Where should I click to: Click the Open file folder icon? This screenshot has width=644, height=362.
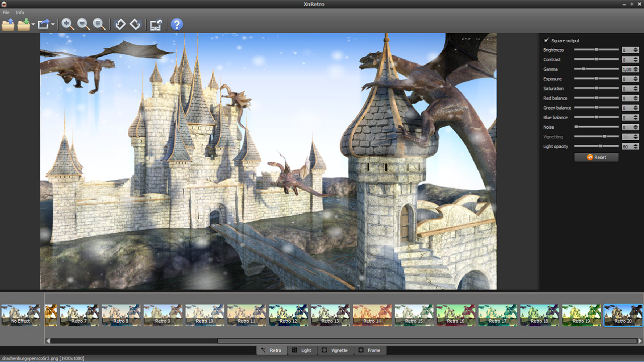[8, 24]
